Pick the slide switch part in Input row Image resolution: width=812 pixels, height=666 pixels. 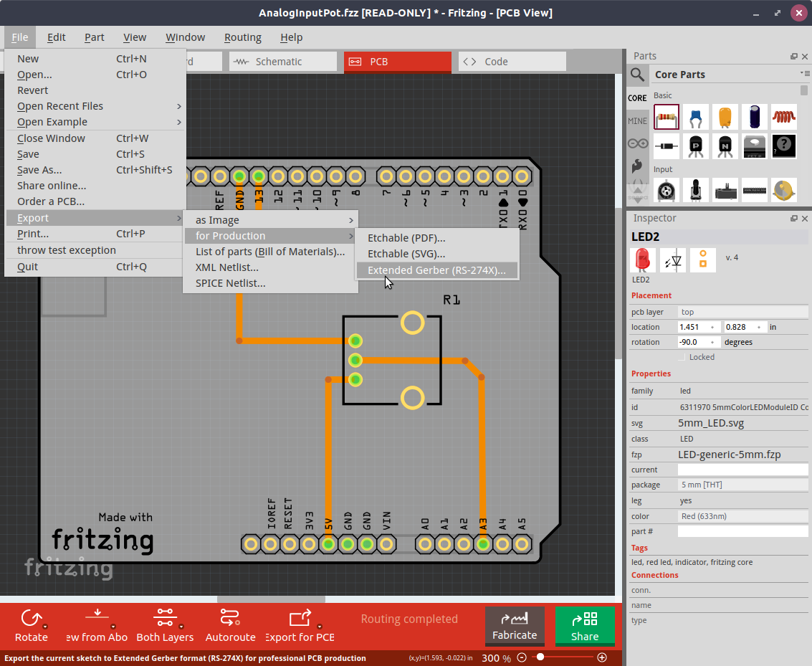pyautogui.click(x=725, y=190)
